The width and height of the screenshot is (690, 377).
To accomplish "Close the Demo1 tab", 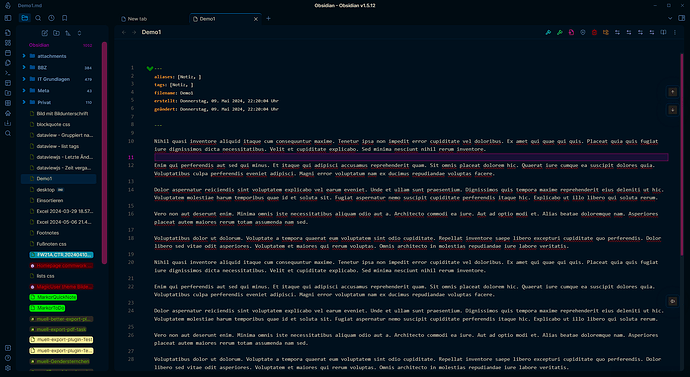I will point(256,19).
